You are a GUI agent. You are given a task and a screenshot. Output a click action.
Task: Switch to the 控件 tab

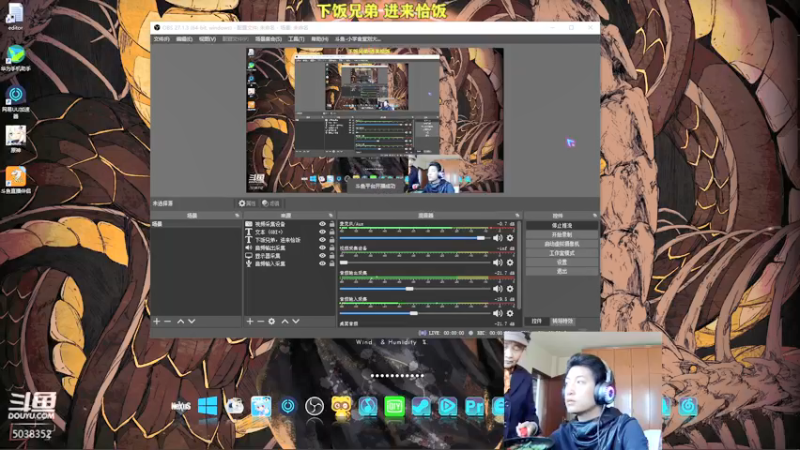tap(537, 321)
